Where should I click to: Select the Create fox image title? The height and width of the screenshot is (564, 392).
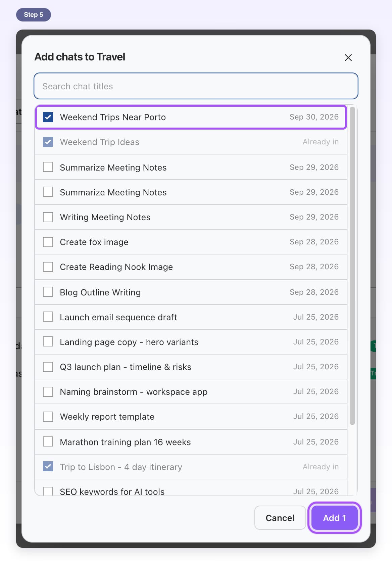coord(94,242)
